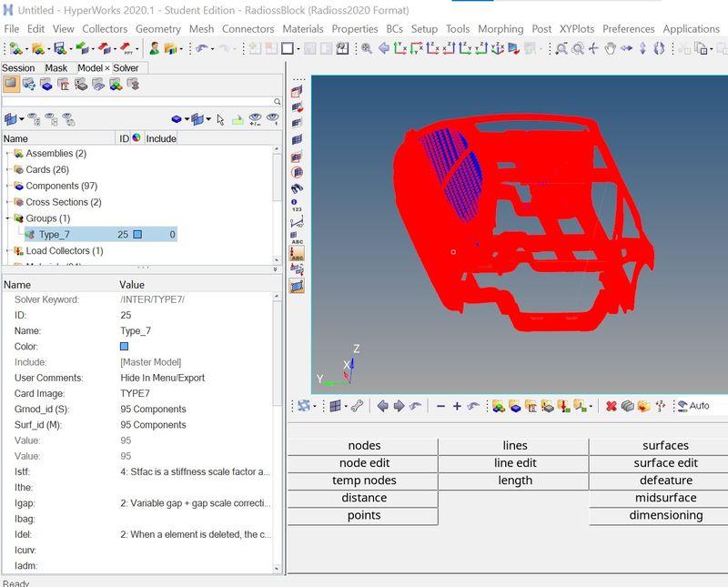Screen dimensions: 728x587
Task: Click the Color property swatch in entity editor
Action: [x=124, y=347]
